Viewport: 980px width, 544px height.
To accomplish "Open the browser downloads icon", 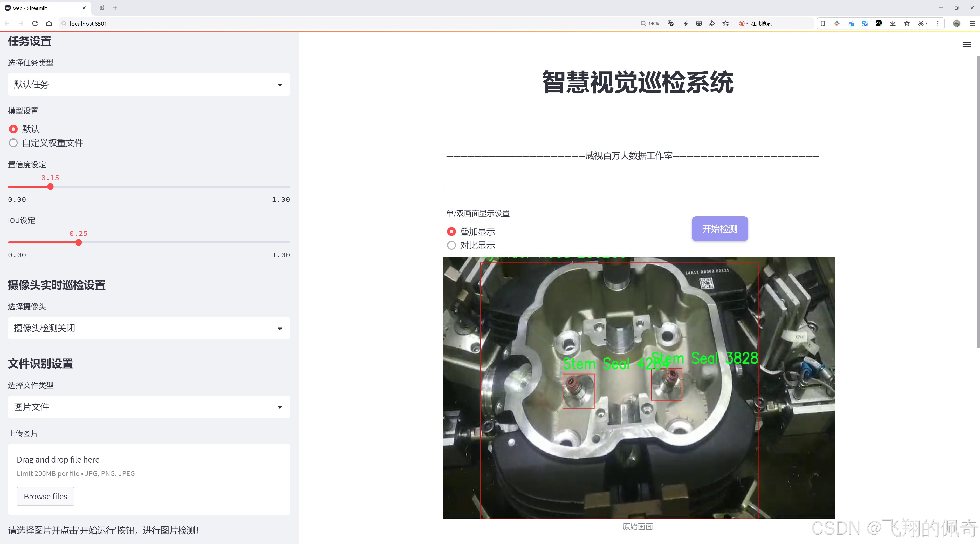I will pos(893,23).
